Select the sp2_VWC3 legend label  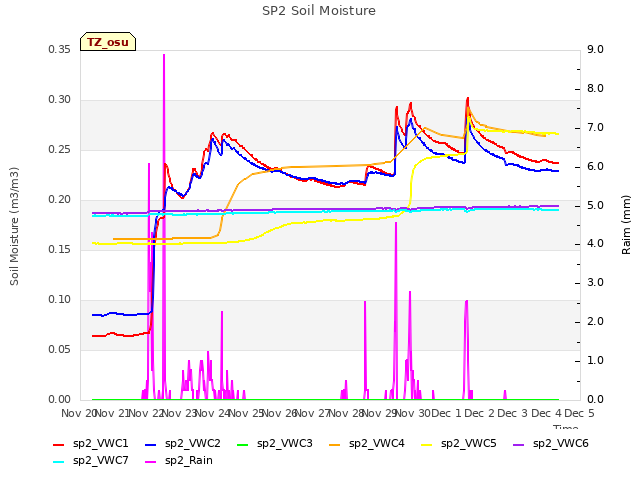point(284,444)
